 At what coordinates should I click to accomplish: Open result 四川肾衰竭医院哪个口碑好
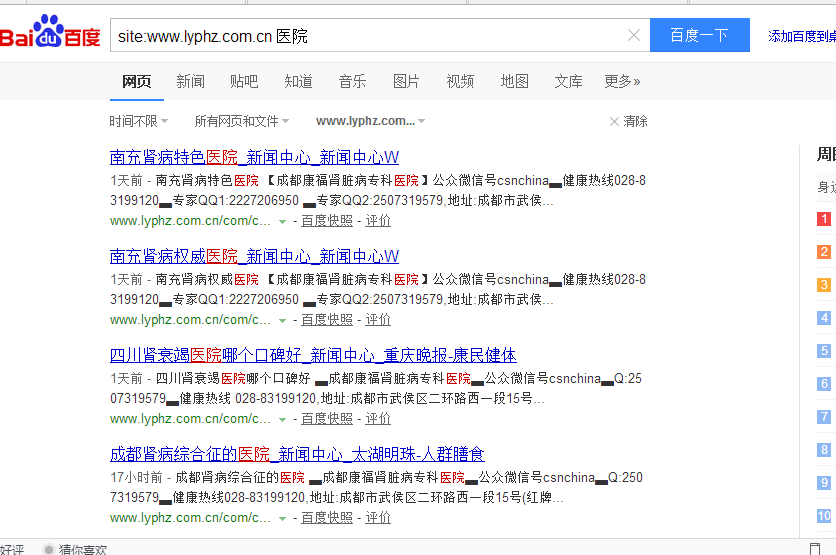(x=313, y=355)
